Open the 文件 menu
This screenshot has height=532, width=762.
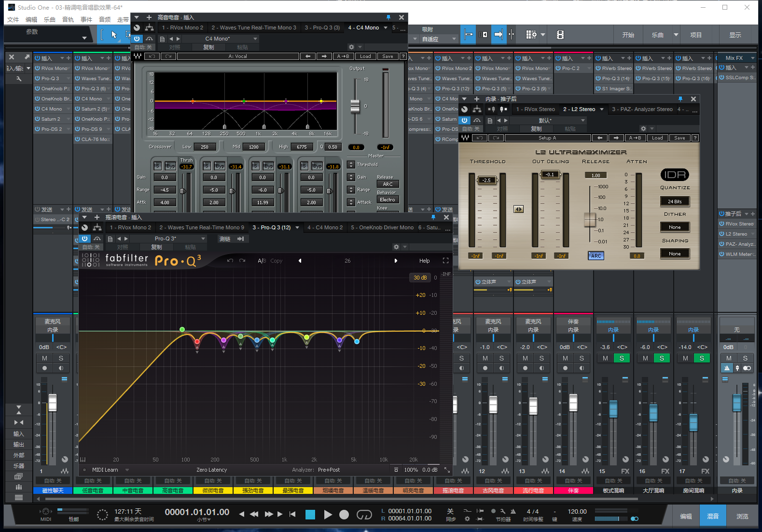tap(13, 20)
